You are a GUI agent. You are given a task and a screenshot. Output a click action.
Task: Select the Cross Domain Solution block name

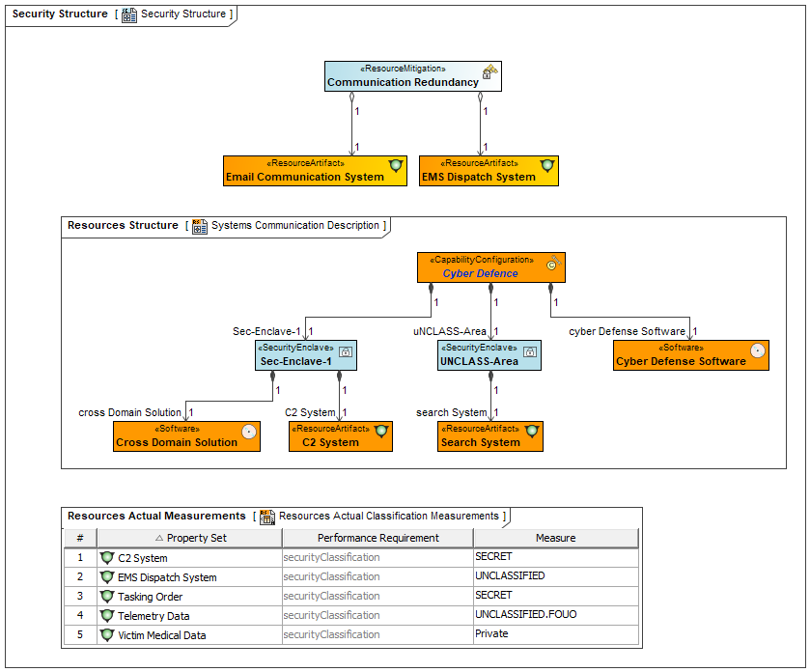coord(177,442)
